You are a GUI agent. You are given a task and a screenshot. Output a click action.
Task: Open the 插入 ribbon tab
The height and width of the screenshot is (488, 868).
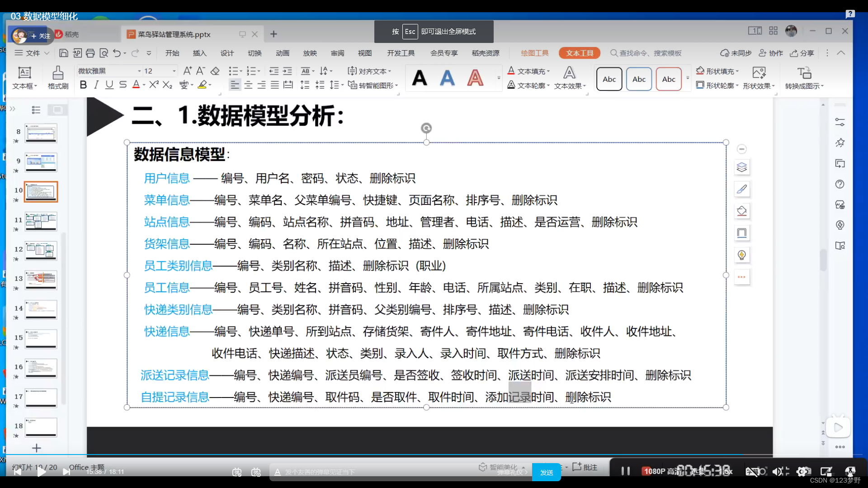(199, 53)
